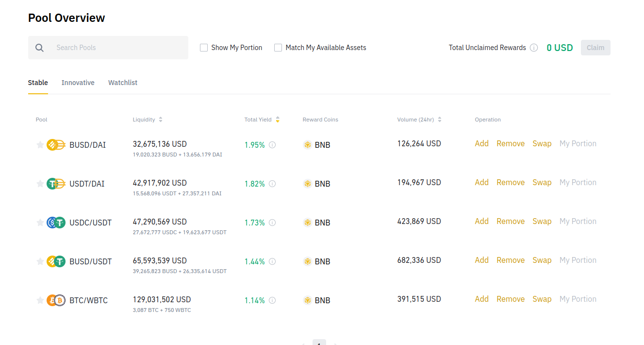Add liquidity to BUSD/DAI pool
Image resolution: width=644 pixels, height=345 pixels.
(x=482, y=144)
